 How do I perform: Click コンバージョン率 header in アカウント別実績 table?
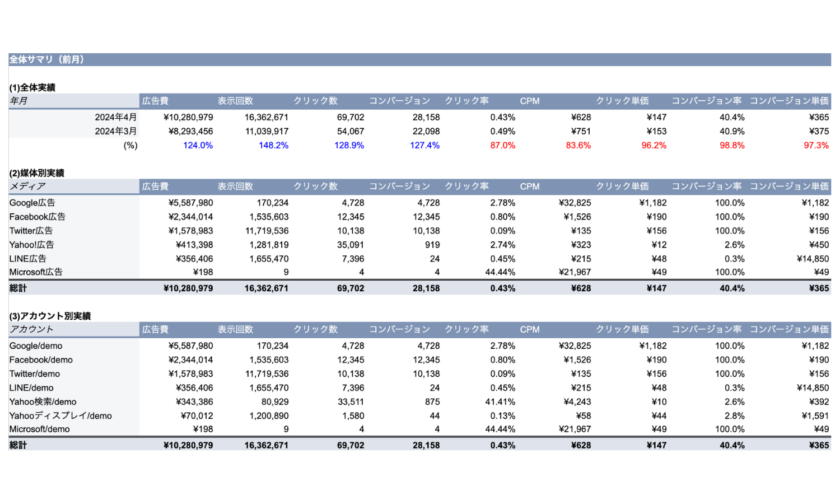pos(707,329)
